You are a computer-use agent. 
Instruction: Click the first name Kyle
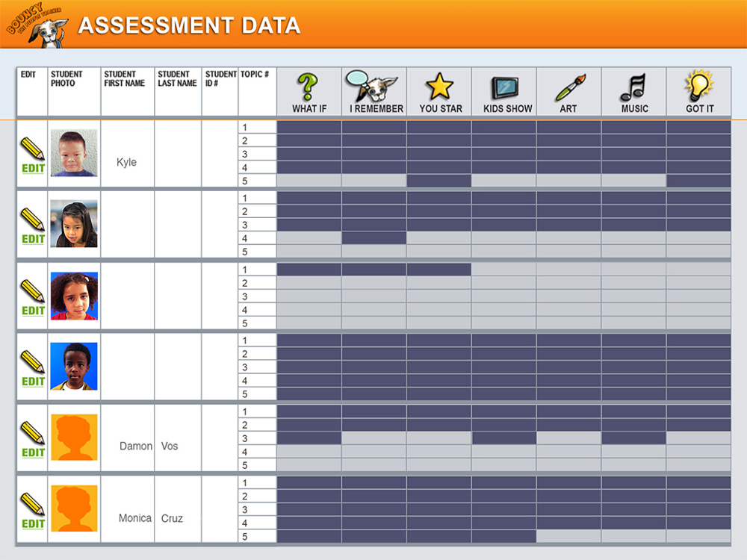[127, 162]
